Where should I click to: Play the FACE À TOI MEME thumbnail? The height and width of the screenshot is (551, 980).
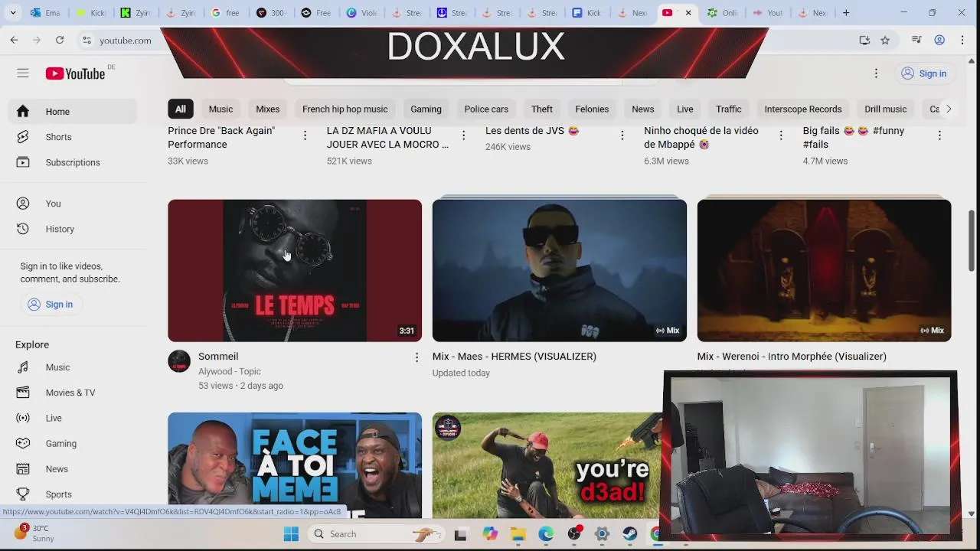point(295,465)
